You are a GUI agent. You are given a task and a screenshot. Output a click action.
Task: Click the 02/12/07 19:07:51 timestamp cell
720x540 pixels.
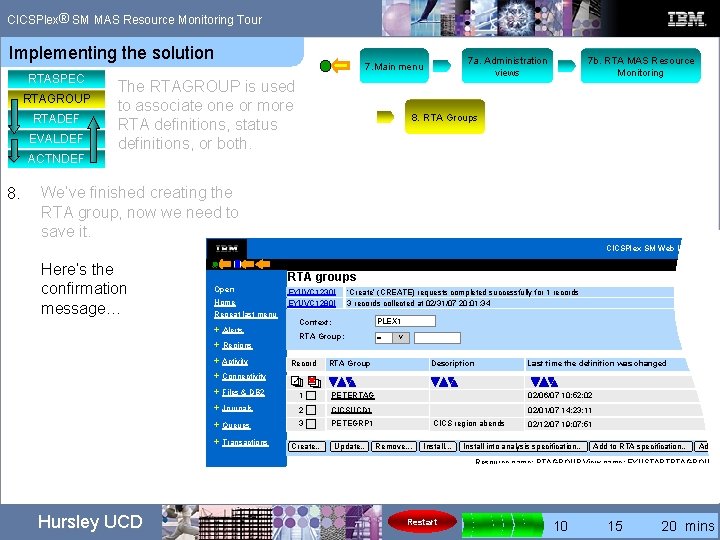(560, 424)
